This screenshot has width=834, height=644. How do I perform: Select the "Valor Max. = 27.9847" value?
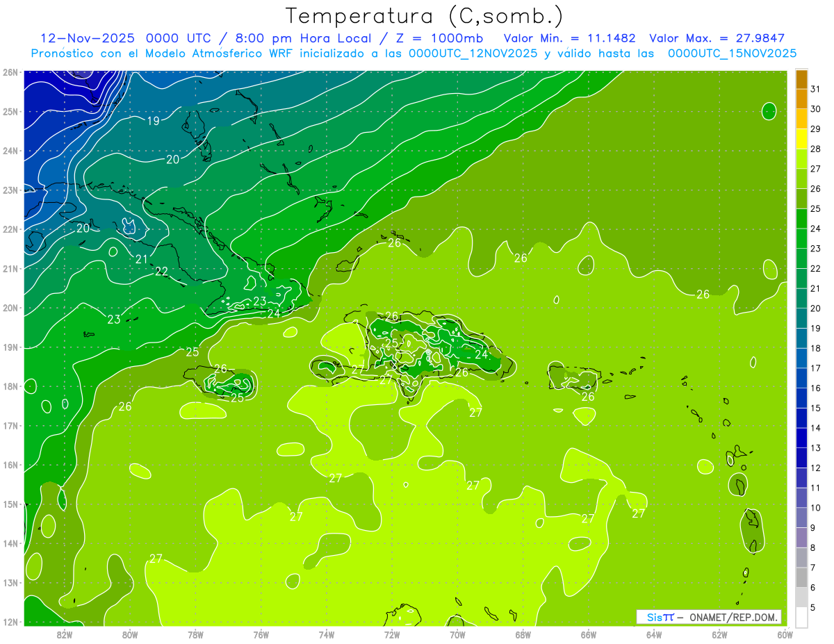coord(717,38)
